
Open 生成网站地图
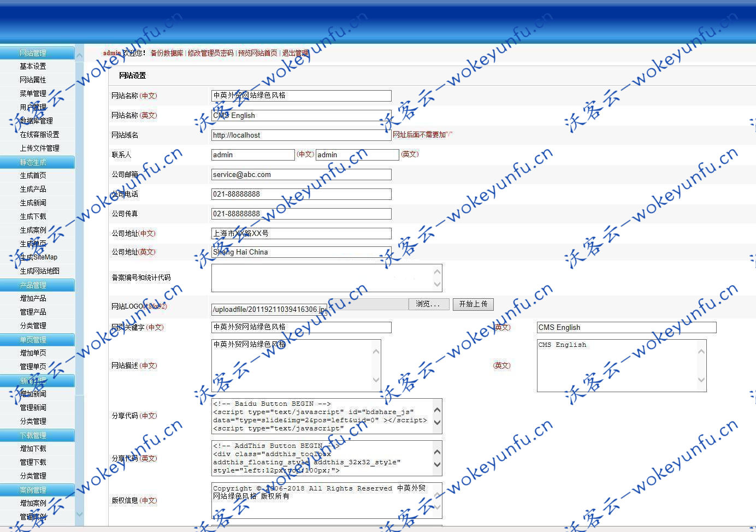pyautogui.click(x=39, y=271)
